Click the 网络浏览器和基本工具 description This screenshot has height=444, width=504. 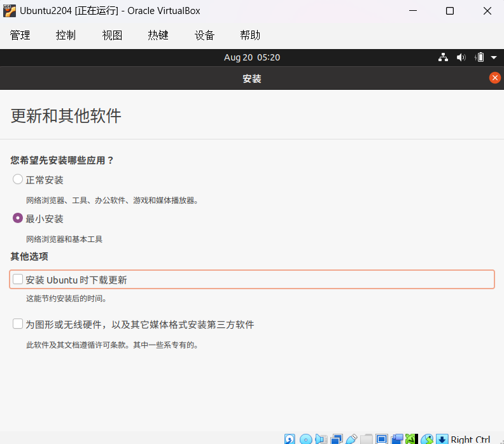pos(64,240)
